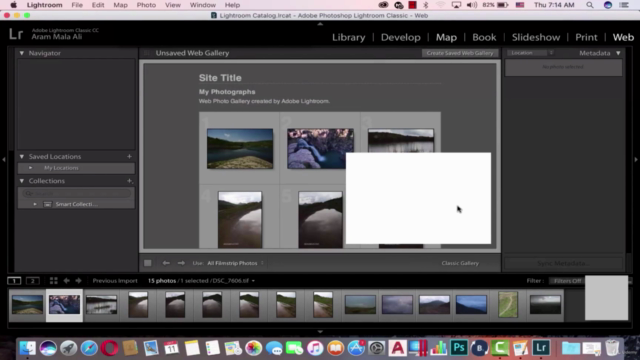Open grid view from the filmstrip toolbar

53,281
